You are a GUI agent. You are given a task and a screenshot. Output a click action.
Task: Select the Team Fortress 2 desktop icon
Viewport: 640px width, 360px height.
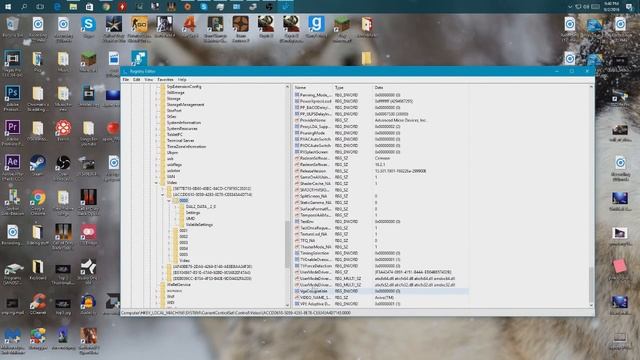click(240, 24)
